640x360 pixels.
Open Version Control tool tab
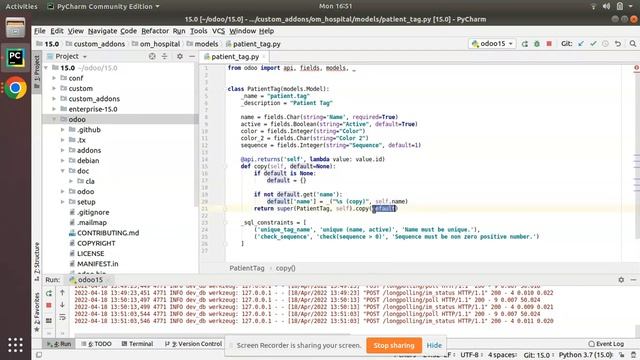click(193, 344)
